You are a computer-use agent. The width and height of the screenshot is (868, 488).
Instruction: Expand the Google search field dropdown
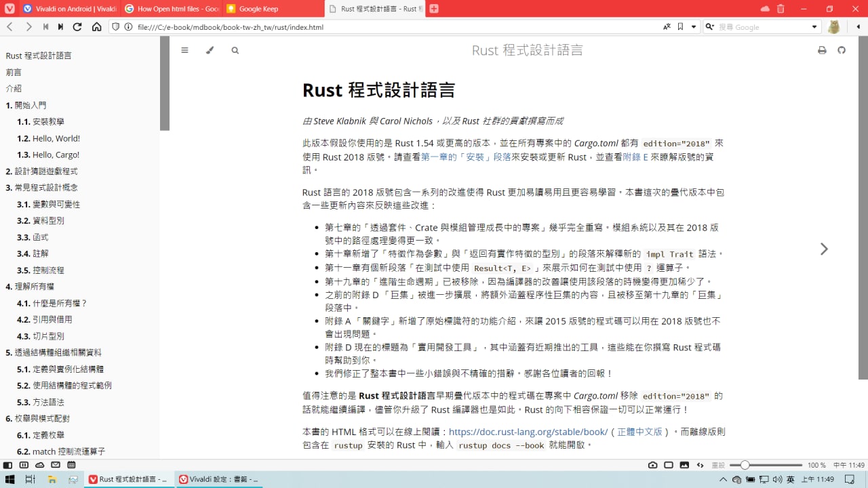pos(814,27)
